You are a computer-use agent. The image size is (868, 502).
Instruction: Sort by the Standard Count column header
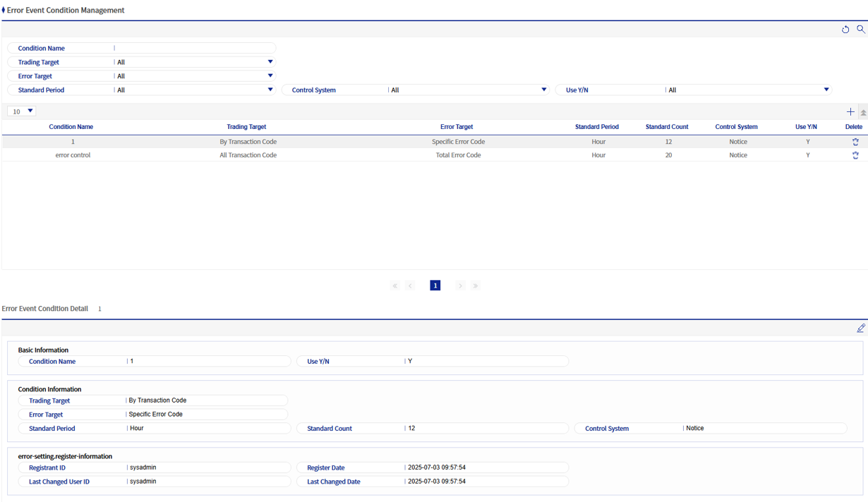pyautogui.click(x=667, y=127)
